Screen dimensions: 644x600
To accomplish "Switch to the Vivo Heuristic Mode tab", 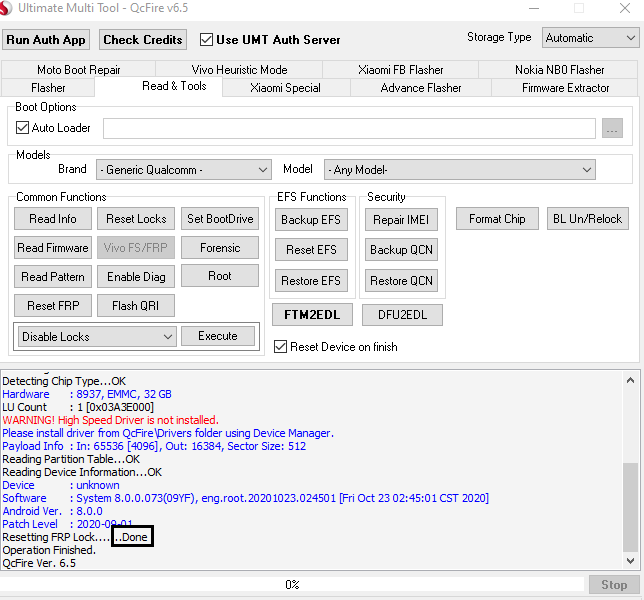I will (x=239, y=70).
